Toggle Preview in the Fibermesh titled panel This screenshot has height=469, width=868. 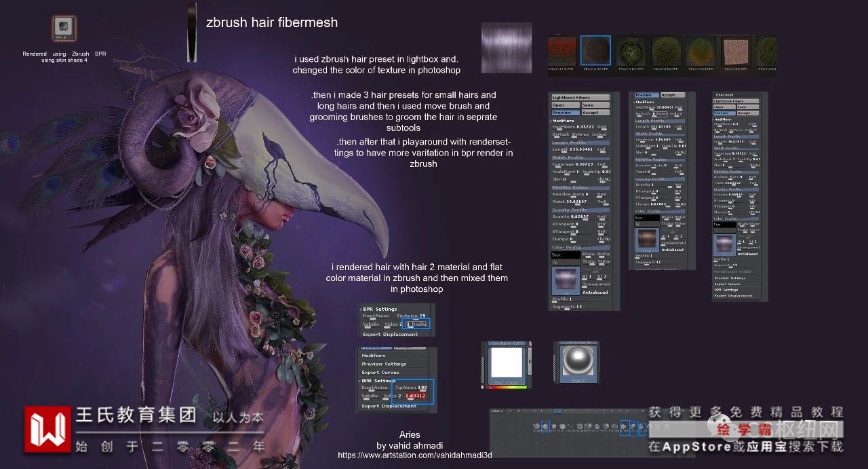(x=724, y=113)
